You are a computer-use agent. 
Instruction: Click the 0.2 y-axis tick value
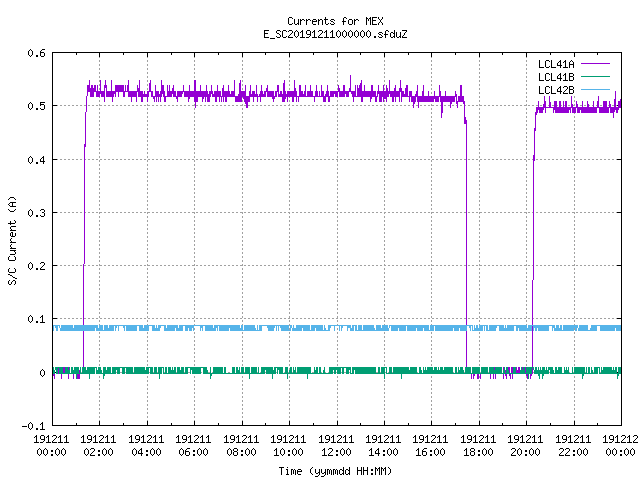tap(36, 266)
